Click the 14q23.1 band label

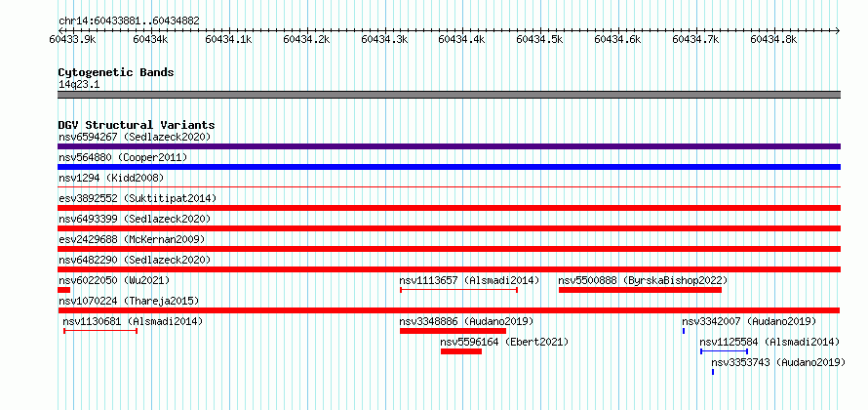point(79,85)
